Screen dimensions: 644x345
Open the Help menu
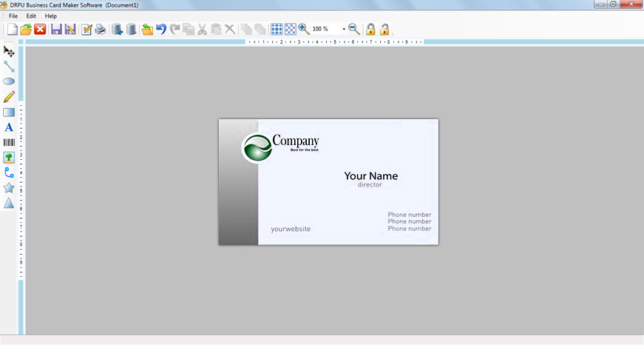51,16
